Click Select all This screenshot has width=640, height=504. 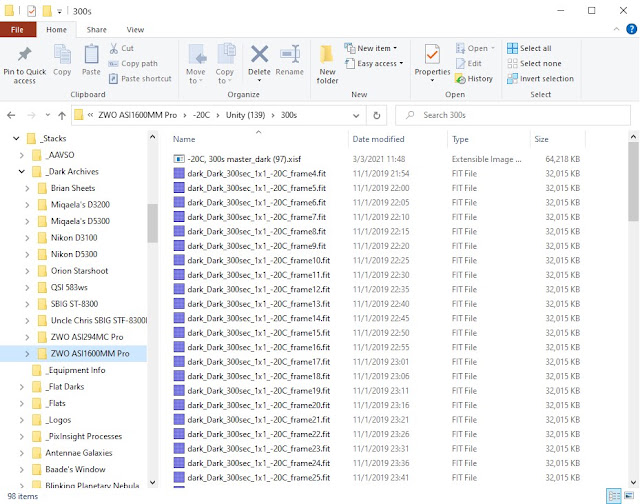pyautogui.click(x=529, y=48)
